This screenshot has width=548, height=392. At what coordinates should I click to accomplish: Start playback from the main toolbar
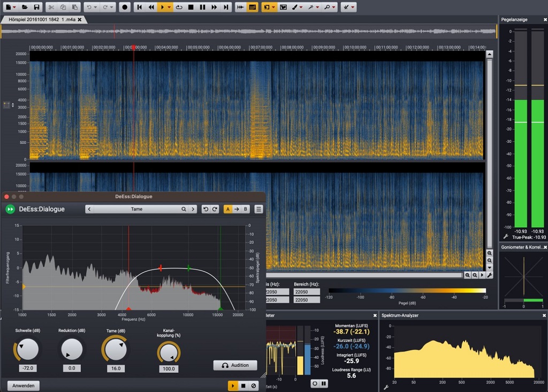162,7
